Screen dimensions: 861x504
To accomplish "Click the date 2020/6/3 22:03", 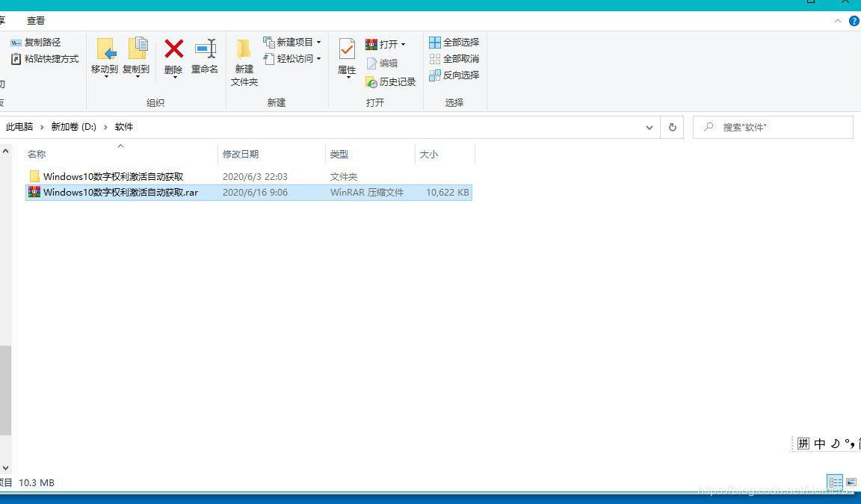I will coord(255,177).
